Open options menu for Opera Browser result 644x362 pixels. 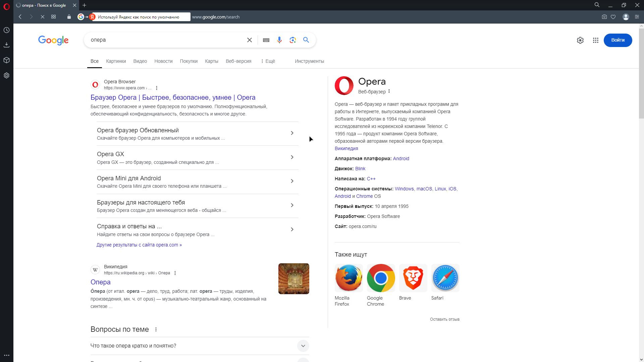coord(157,88)
